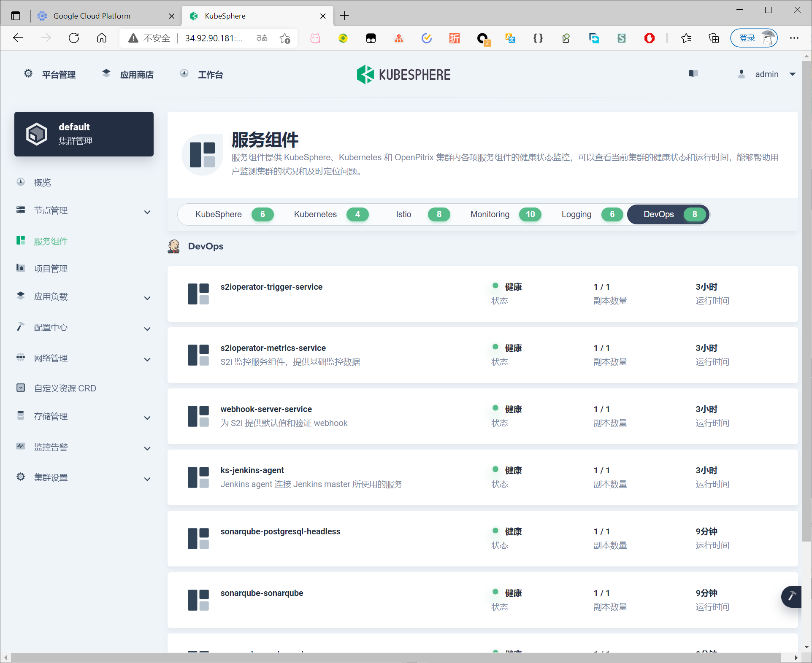Click the ks-jenkins-agent component icon

click(198, 477)
